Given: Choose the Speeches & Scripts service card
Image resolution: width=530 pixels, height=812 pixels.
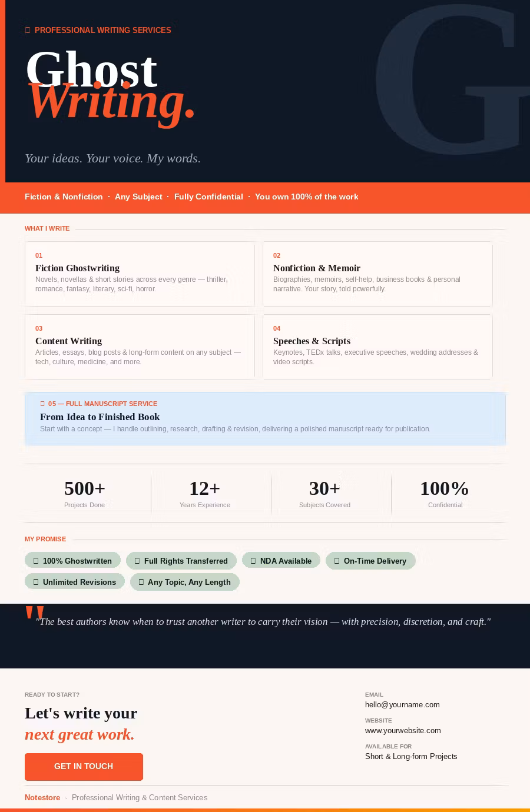Looking at the screenshot, I should tap(377, 347).
